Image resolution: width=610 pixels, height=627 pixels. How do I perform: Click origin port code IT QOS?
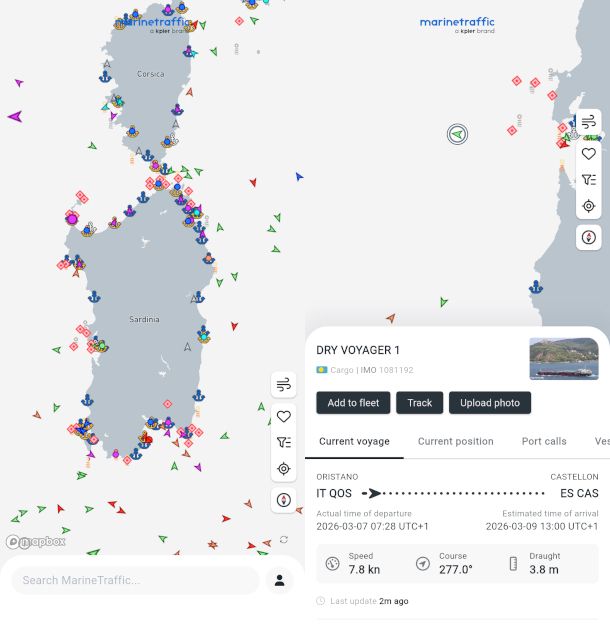[x=334, y=493]
